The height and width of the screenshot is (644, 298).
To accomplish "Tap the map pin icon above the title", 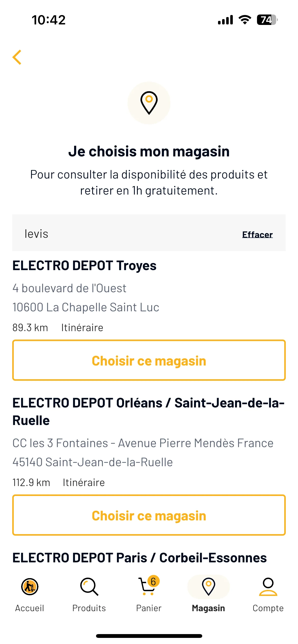I will coord(149,103).
